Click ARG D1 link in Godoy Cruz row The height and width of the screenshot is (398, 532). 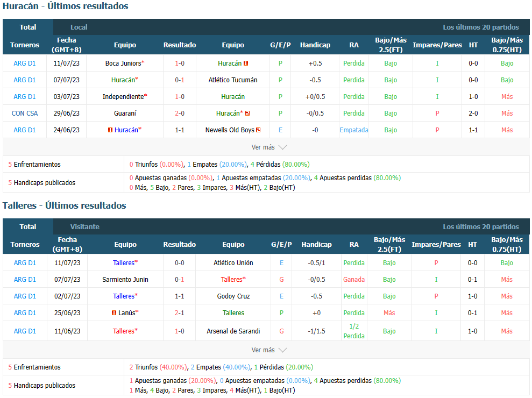[25, 296]
